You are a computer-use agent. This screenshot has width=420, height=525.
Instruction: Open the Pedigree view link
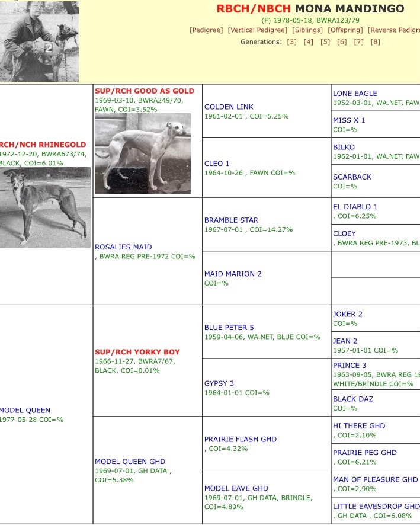(x=206, y=30)
